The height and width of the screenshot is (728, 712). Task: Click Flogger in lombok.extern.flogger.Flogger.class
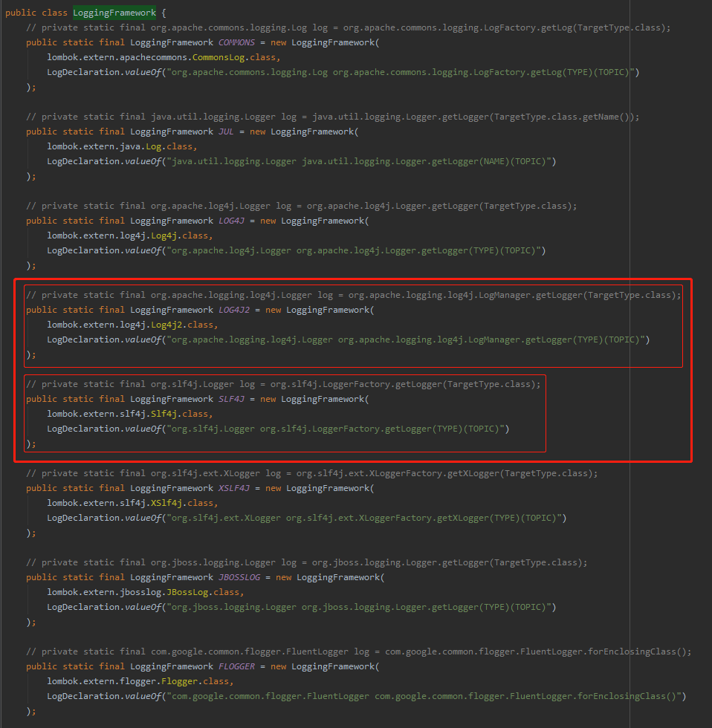[179, 681]
